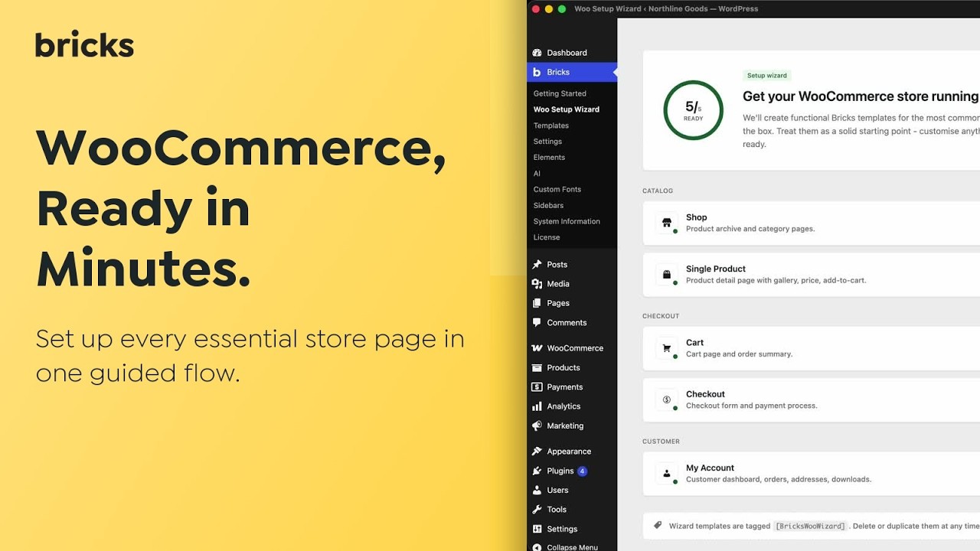The image size is (980, 551).
Task: Click the "Get your WooCommerce store running" heading
Action: click(861, 96)
